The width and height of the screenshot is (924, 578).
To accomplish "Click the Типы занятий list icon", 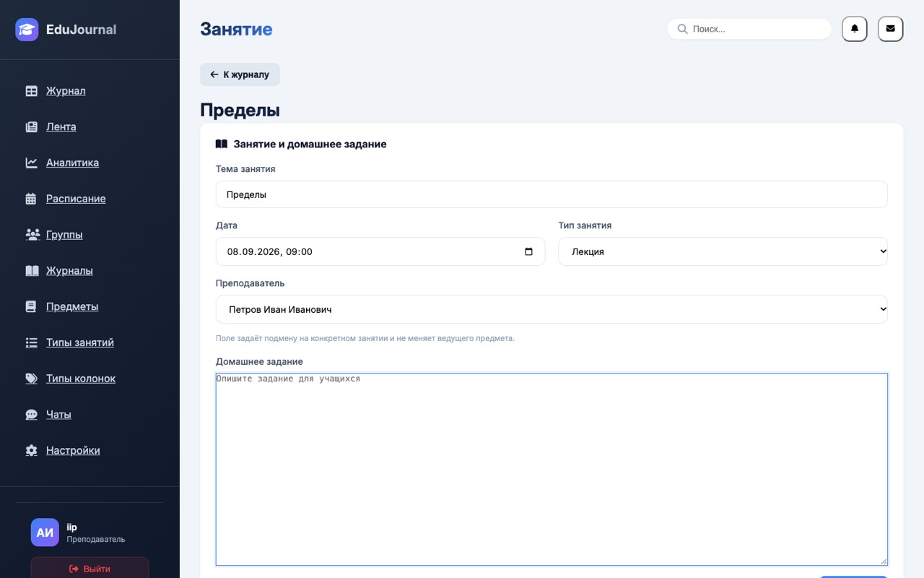I will (x=31, y=343).
